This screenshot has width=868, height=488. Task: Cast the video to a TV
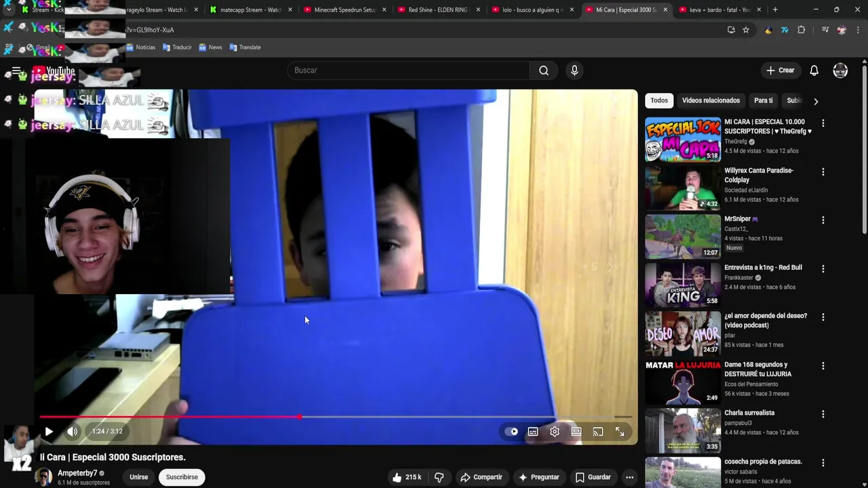598,432
